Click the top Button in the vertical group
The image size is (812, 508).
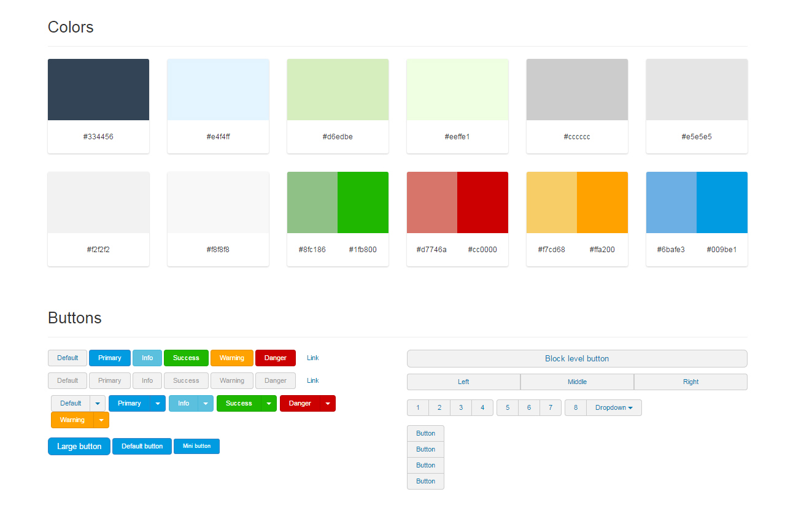(x=425, y=434)
